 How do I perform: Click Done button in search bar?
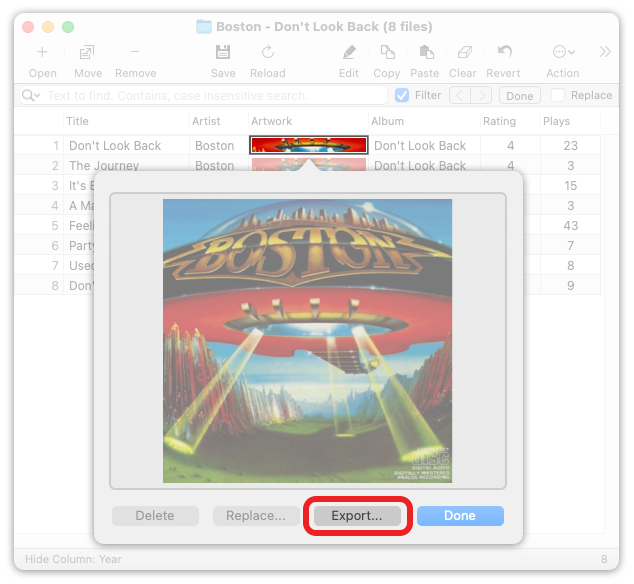tap(520, 95)
